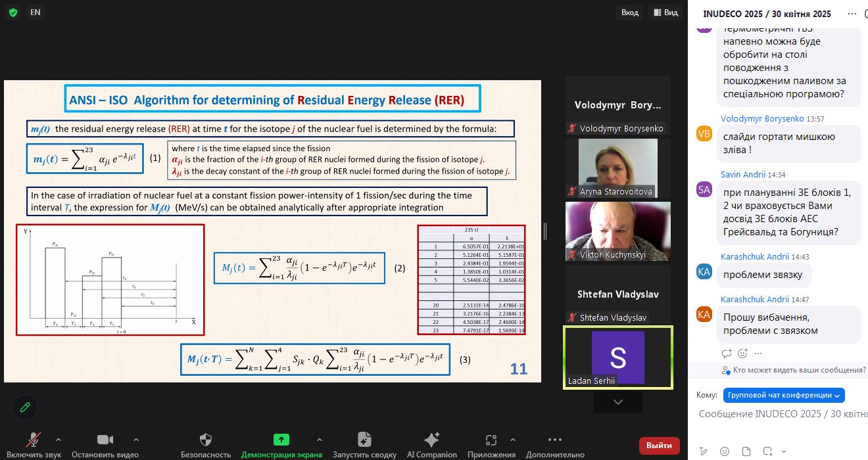Click the AI Companion sparkle icon
This screenshot has height=460, width=868.
(431, 440)
